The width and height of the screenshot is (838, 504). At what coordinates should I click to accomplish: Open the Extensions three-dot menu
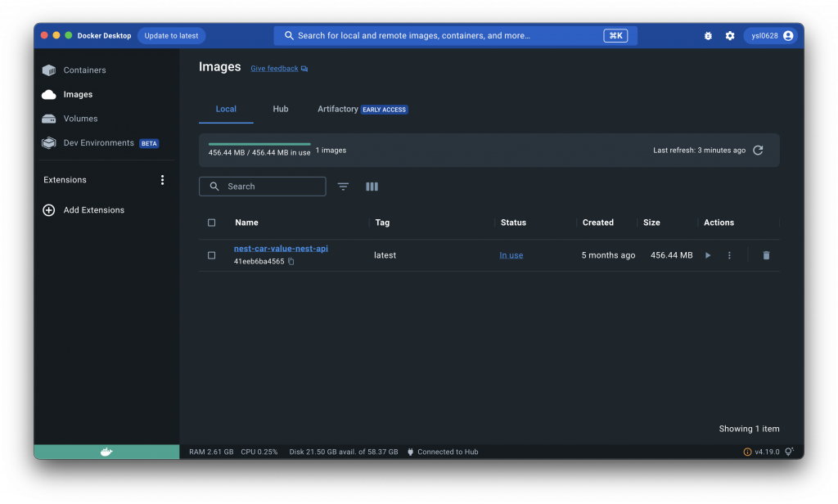(x=163, y=180)
